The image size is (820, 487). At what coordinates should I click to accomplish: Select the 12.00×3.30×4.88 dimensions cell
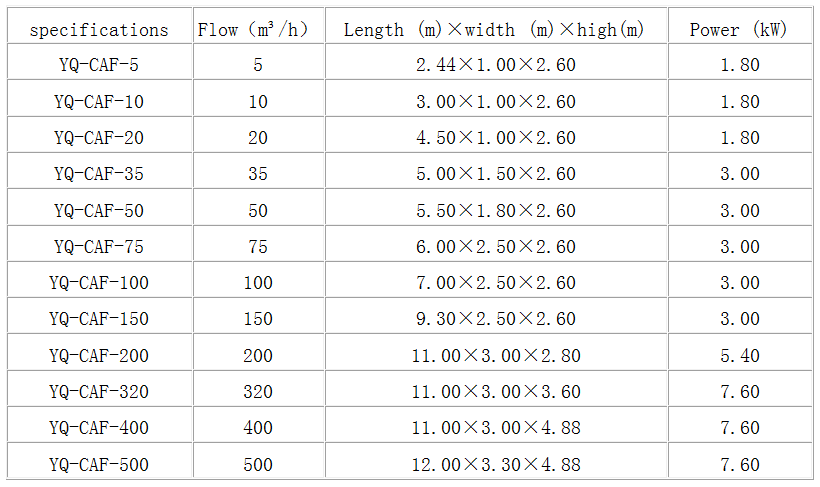pos(495,464)
